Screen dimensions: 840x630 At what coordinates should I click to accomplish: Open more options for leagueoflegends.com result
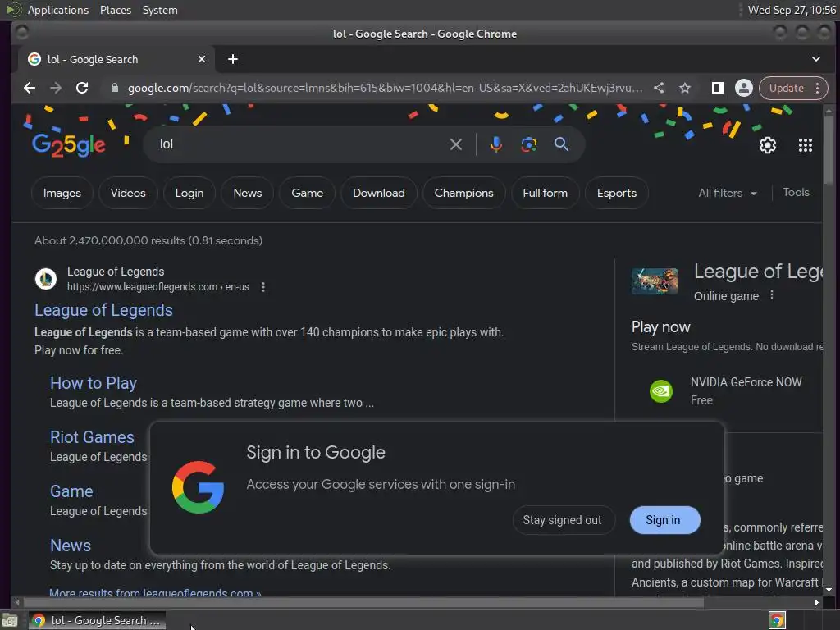pos(263,287)
